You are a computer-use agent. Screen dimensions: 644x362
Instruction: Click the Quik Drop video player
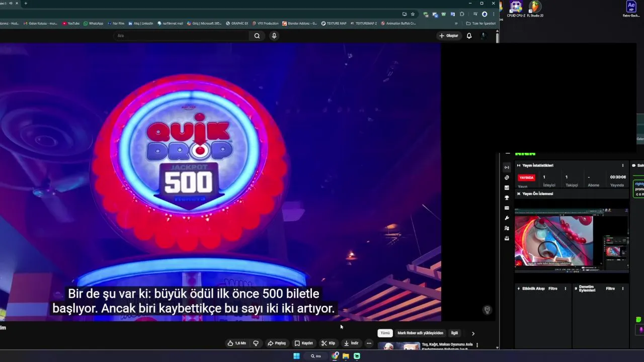pyautogui.click(x=220, y=182)
